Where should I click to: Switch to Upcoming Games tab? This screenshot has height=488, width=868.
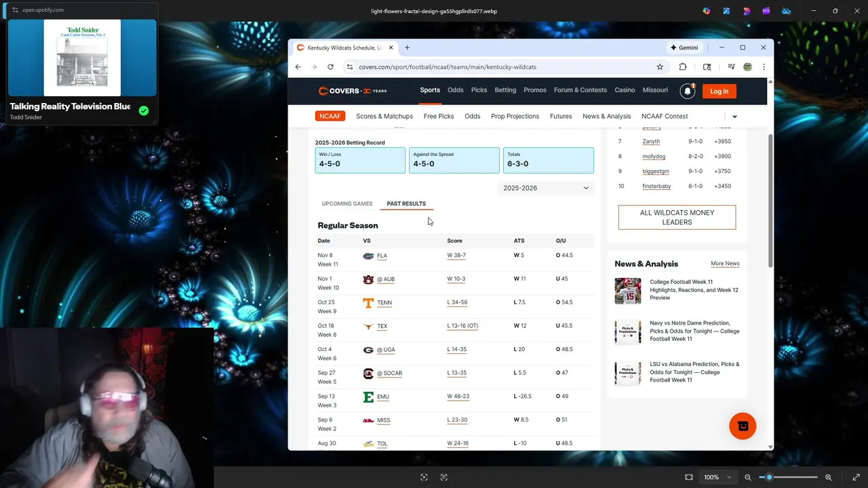point(347,203)
